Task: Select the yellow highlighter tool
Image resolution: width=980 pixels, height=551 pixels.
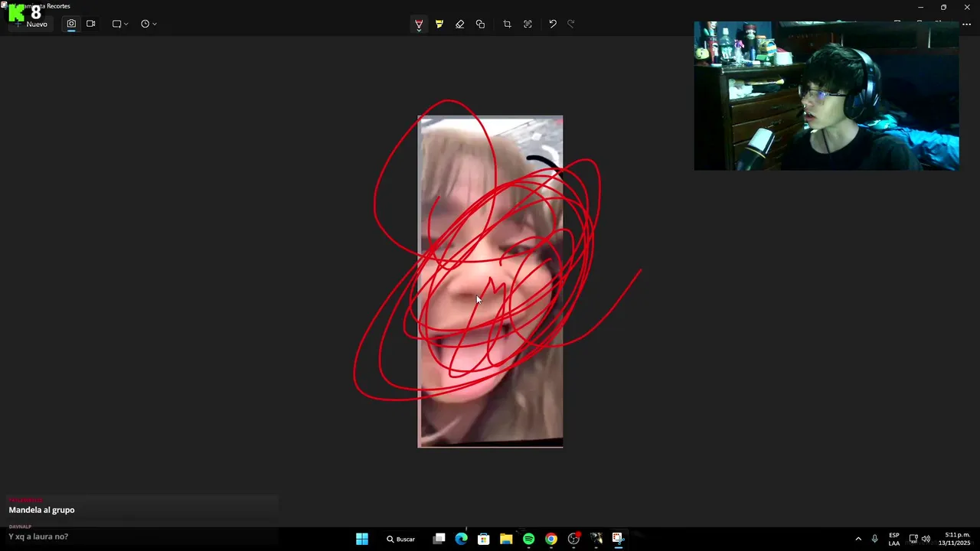Action: click(439, 24)
